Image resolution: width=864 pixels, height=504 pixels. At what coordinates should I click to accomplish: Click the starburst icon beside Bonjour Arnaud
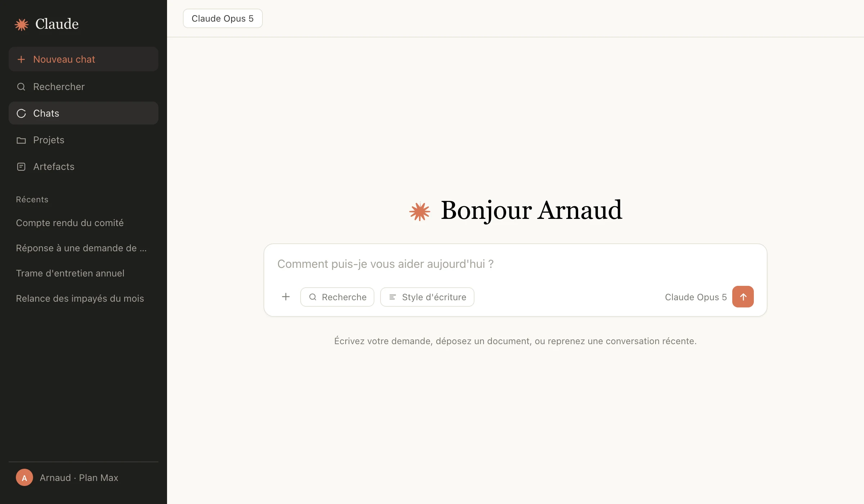[420, 211]
